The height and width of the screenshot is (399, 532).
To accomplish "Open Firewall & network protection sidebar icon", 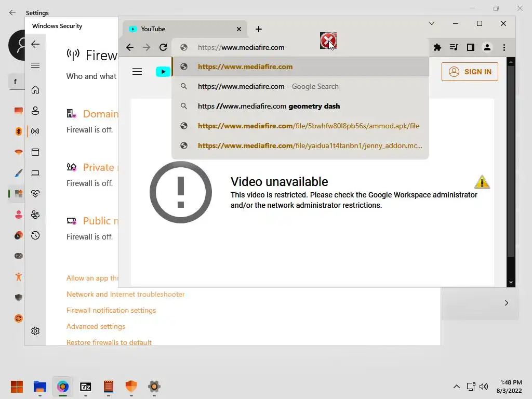I will coord(35,131).
